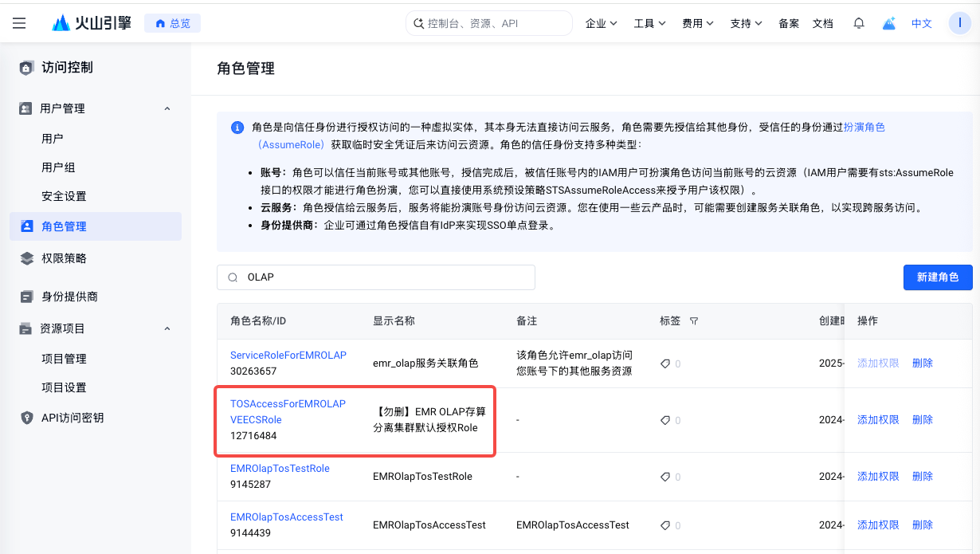980x554 pixels.
Task: Switch language via 中文
Action: 922,24
